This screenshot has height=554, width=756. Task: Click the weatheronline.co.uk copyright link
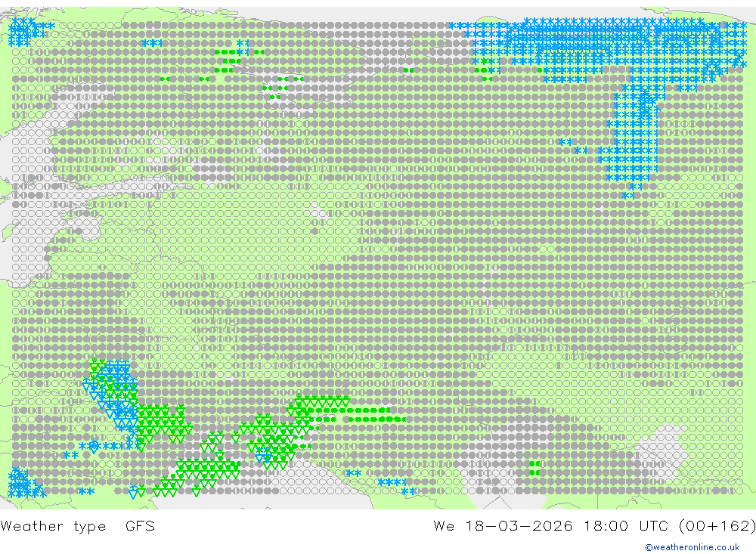pyautogui.click(x=692, y=547)
